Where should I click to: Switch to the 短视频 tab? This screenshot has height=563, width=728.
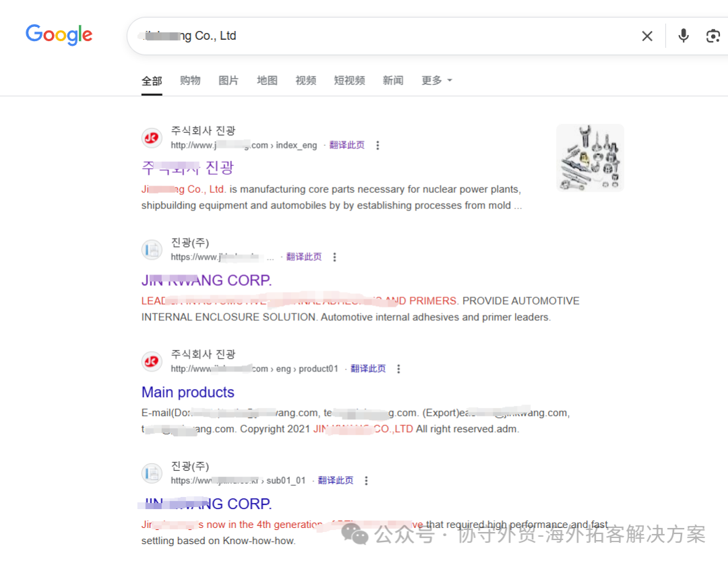click(x=350, y=80)
